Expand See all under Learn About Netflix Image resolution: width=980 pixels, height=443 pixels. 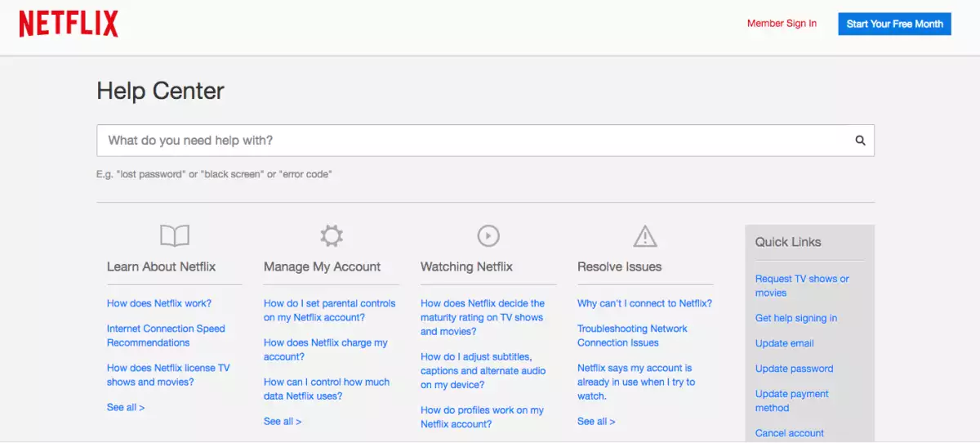click(x=126, y=407)
